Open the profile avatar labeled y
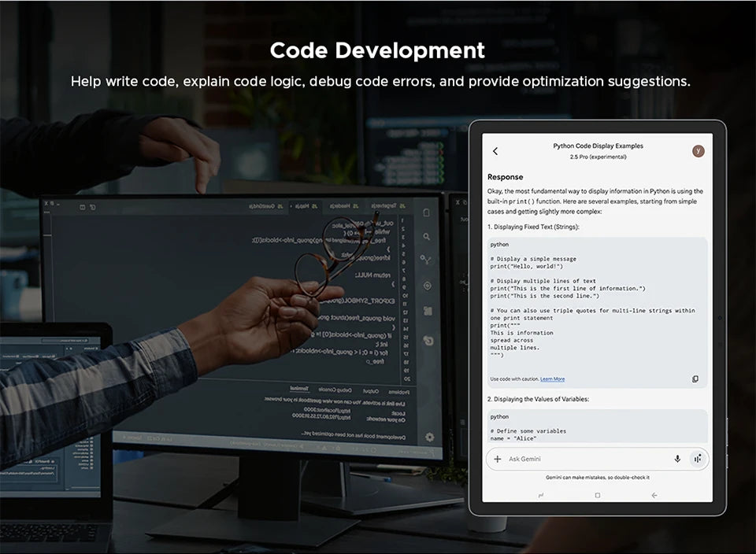 [x=698, y=151]
